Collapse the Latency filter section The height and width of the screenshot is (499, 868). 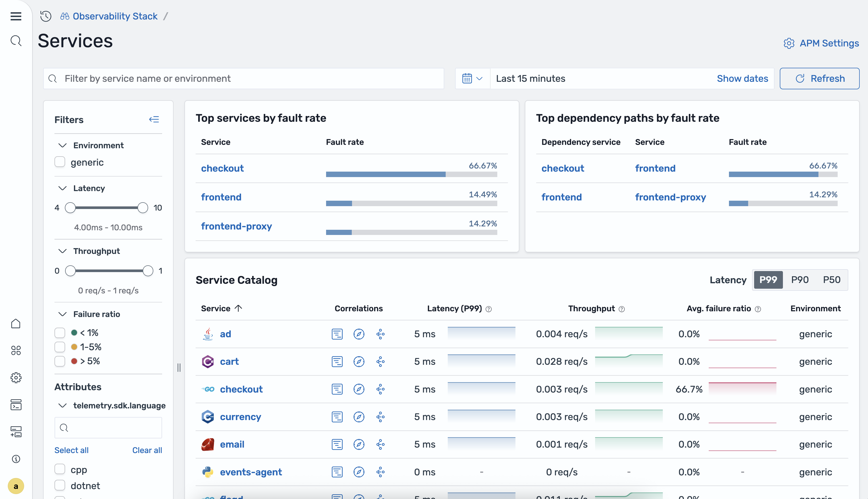(x=62, y=188)
